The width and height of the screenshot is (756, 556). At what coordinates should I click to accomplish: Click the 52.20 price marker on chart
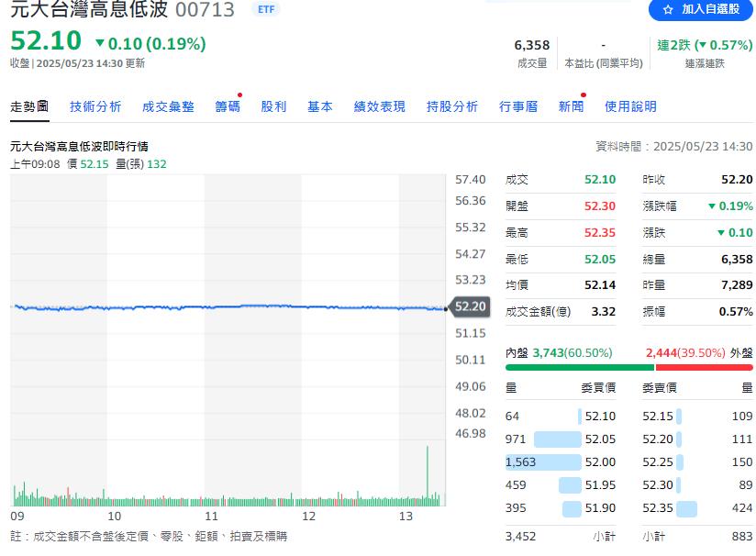pos(470,306)
